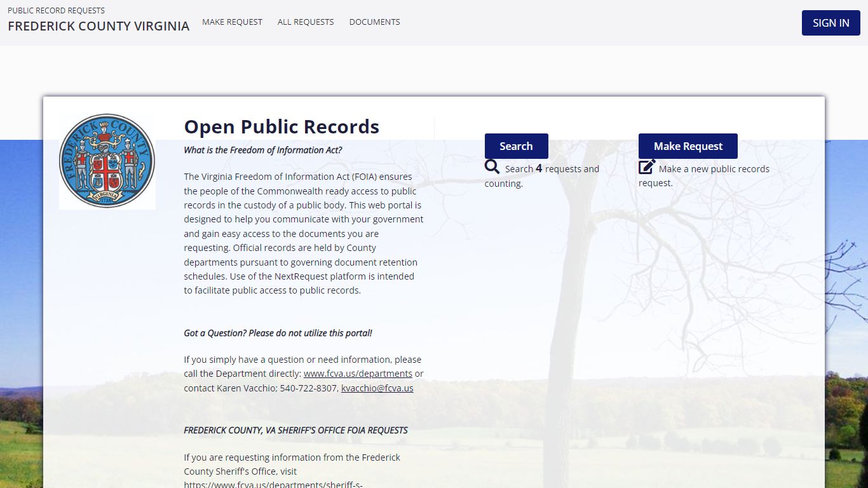
Task: Open the All Requests nav item
Action: tap(306, 22)
